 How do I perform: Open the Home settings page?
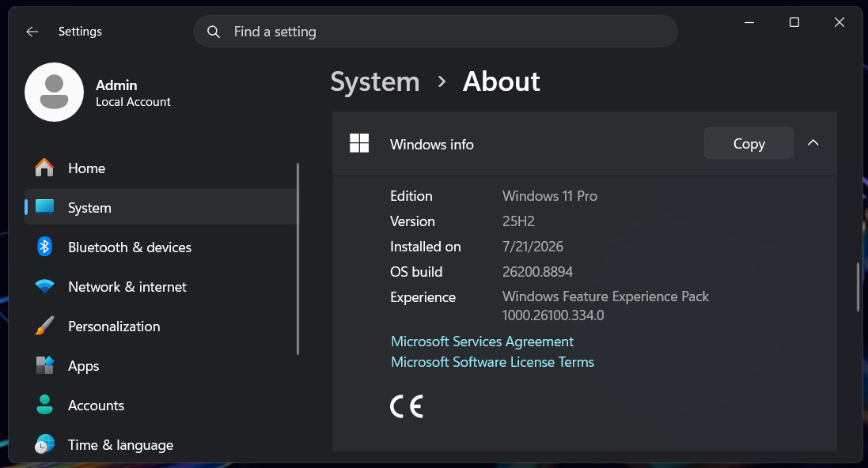pos(161,168)
